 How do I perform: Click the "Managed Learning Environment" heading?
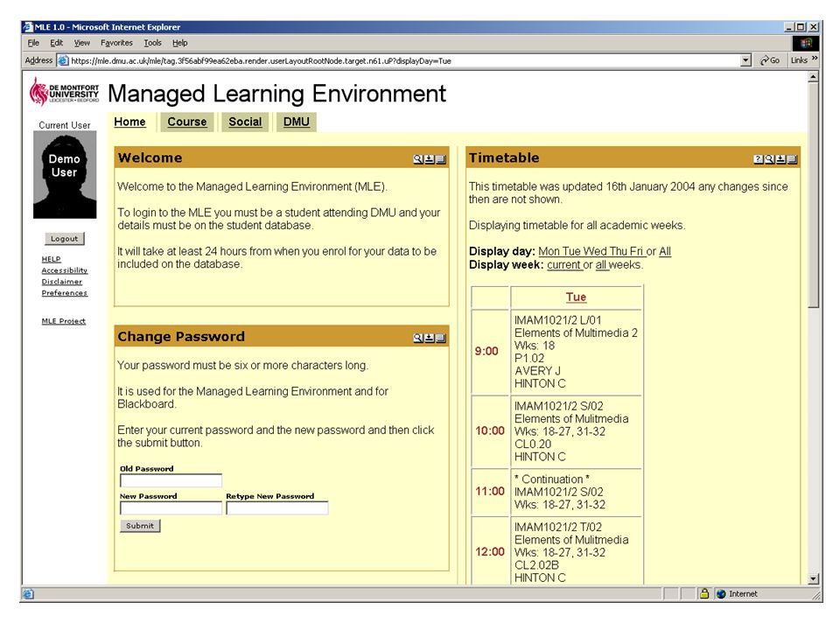point(277,94)
